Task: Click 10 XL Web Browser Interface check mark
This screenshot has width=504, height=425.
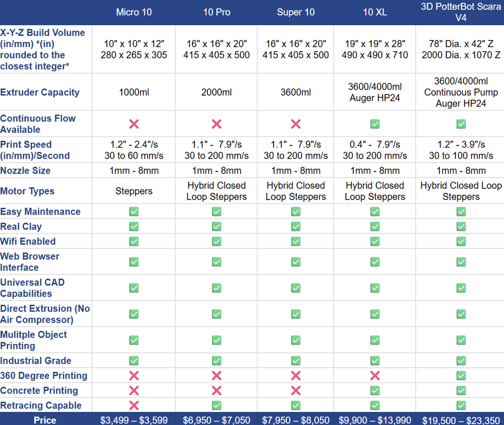Action: [375, 262]
